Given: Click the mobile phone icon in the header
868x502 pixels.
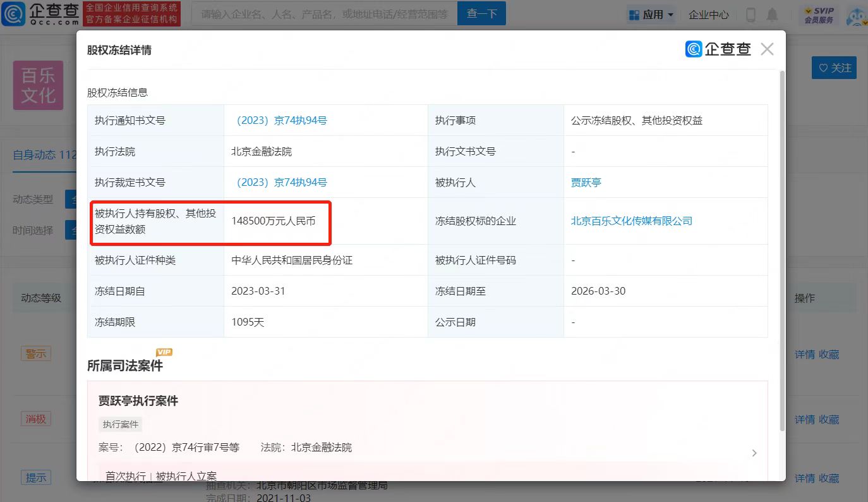Looking at the screenshot, I should 751,14.
